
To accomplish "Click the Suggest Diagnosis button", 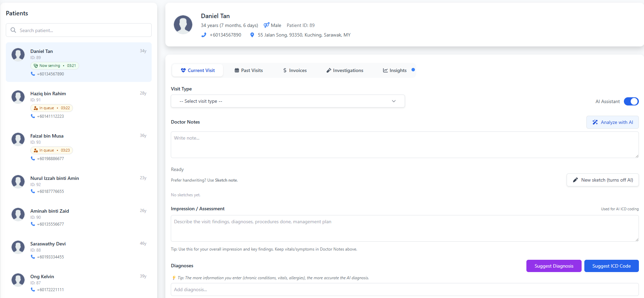I will tap(554, 266).
